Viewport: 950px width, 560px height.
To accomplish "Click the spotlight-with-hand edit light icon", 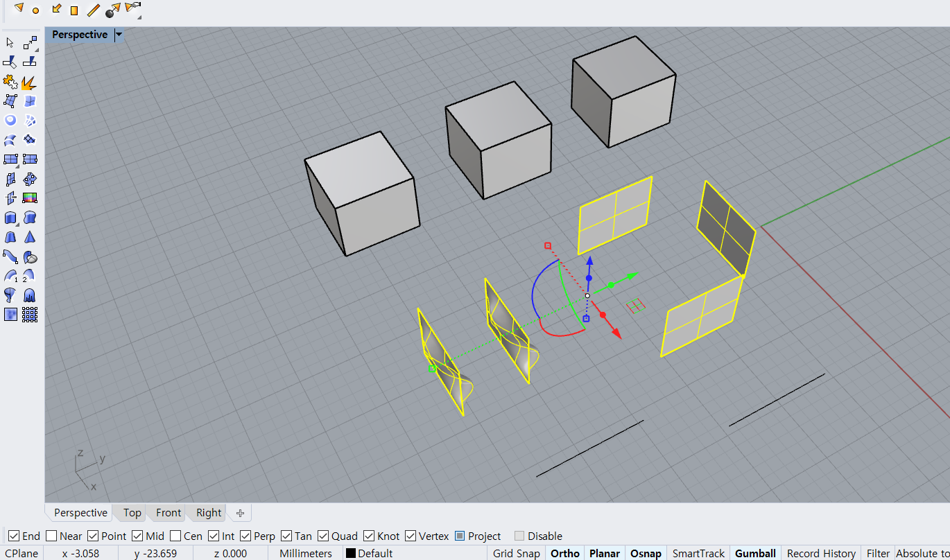I will coord(132,8).
